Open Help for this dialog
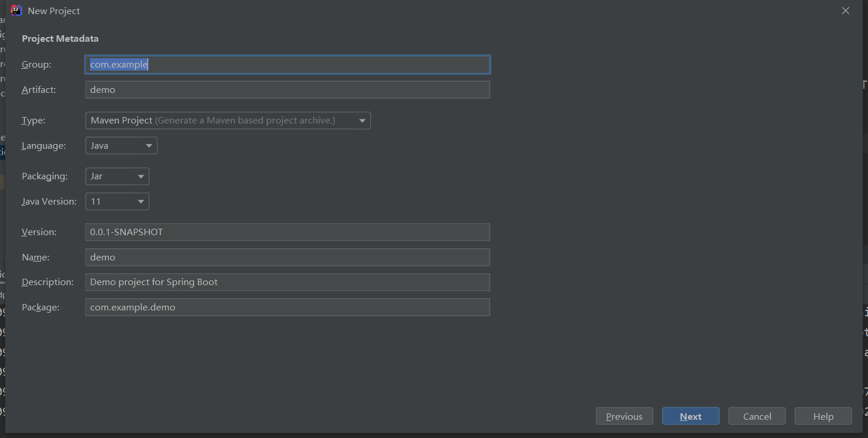 tap(823, 416)
